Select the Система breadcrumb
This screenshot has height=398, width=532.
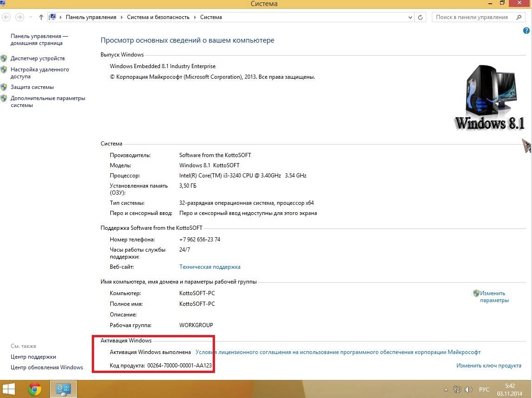tap(211, 17)
